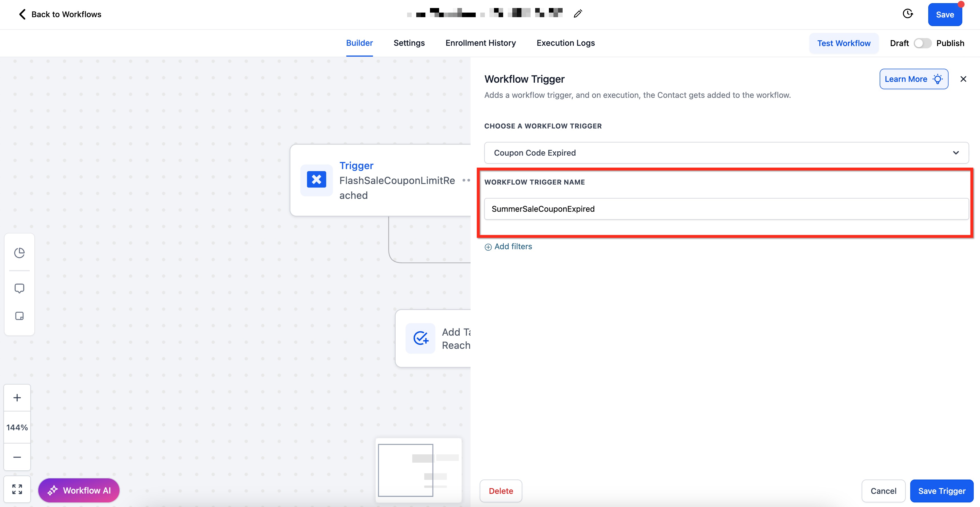This screenshot has height=507, width=980.
Task: Open the trigger node's three-dot menu
Action: pos(466,181)
